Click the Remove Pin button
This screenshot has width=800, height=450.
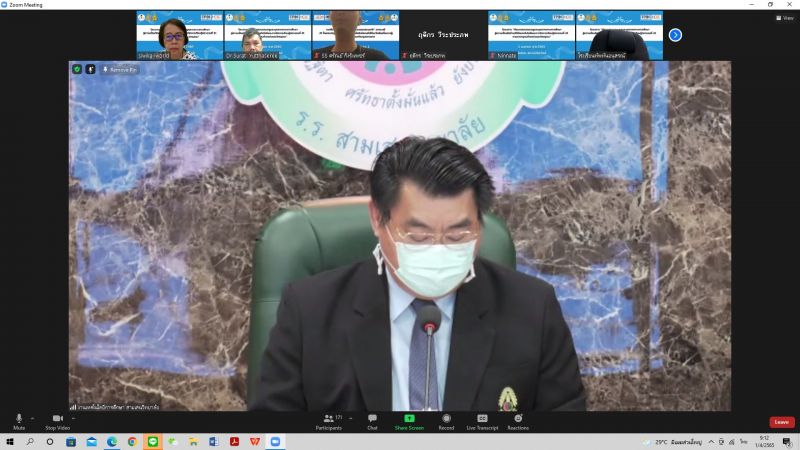click(119, 69)
